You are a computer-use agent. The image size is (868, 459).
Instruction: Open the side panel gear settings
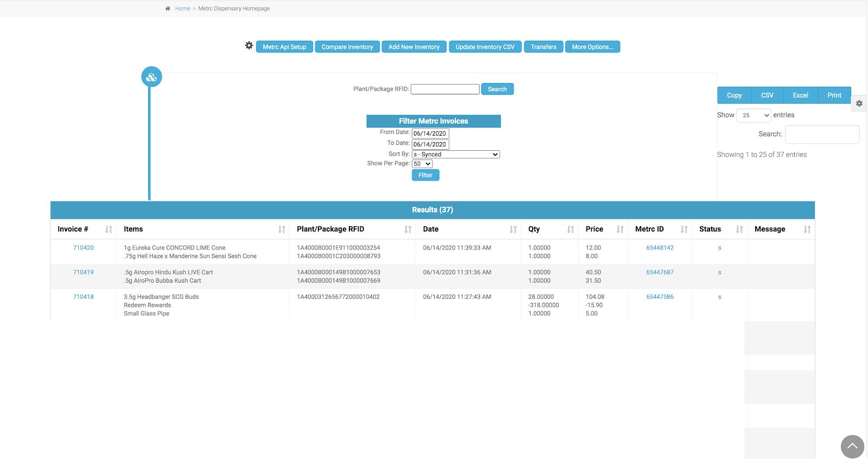[859, 103]
